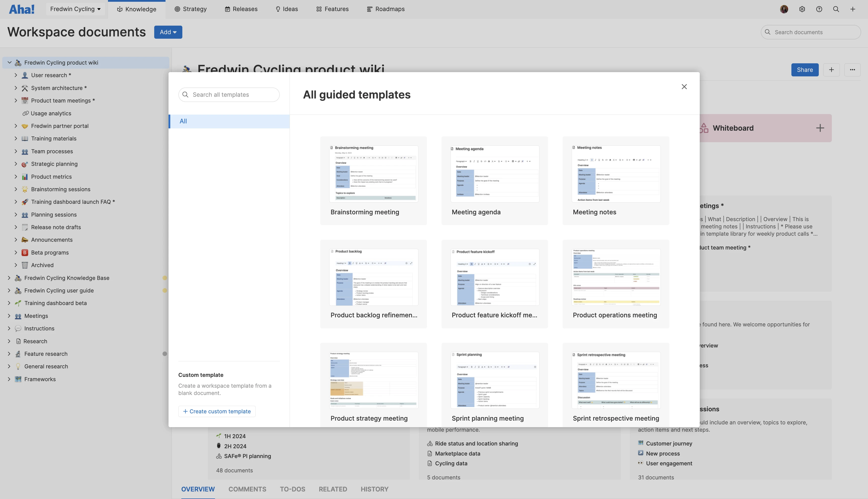Expand the Frameworks folder
This screenshot has width=868, height=499.
click(x=9, y=379)
